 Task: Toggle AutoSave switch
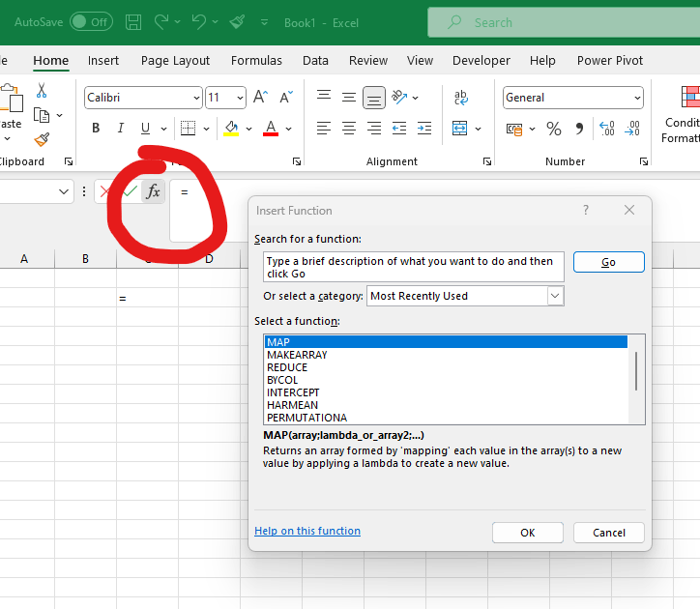pos(91,22)
